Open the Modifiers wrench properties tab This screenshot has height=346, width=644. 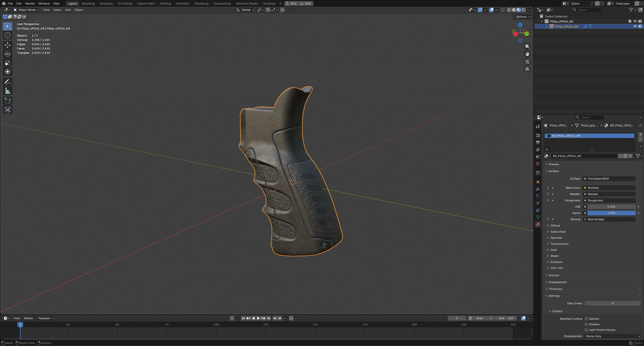point(537,189)
